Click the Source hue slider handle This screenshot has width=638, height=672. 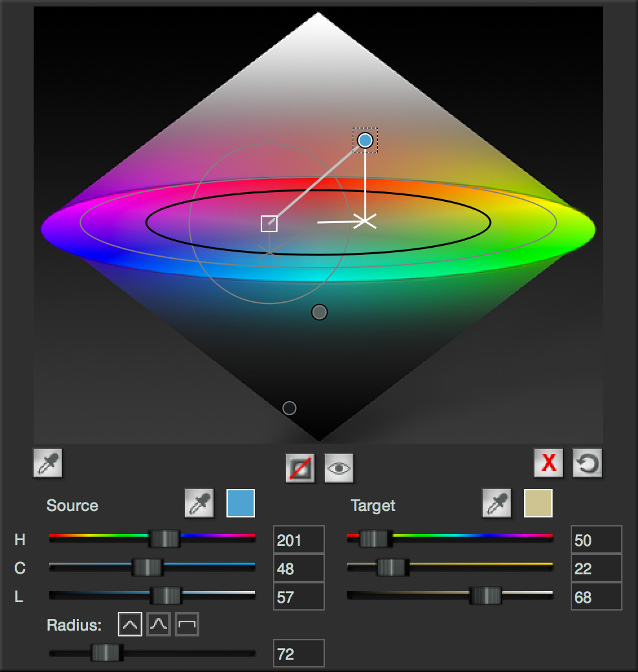[164, 538]
